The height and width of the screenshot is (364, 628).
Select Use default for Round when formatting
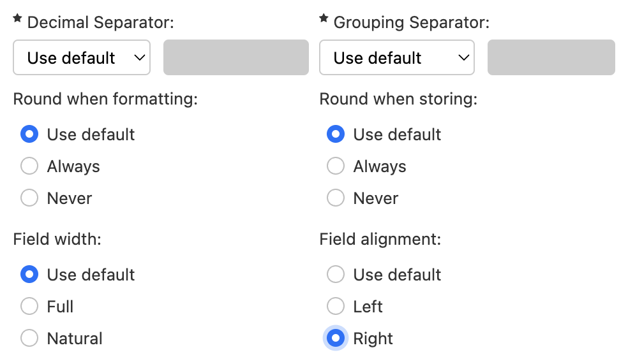pyautogui.click(x=29, y=135)
